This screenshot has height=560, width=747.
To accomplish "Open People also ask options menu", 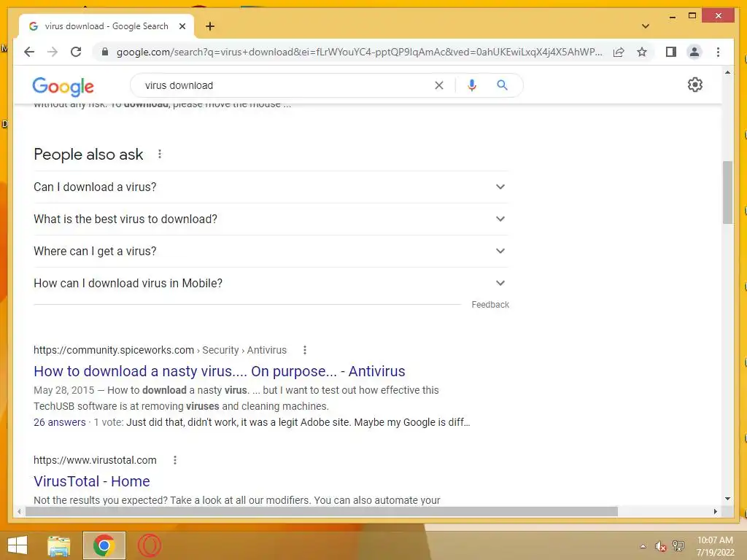I will tap(160, 154).
